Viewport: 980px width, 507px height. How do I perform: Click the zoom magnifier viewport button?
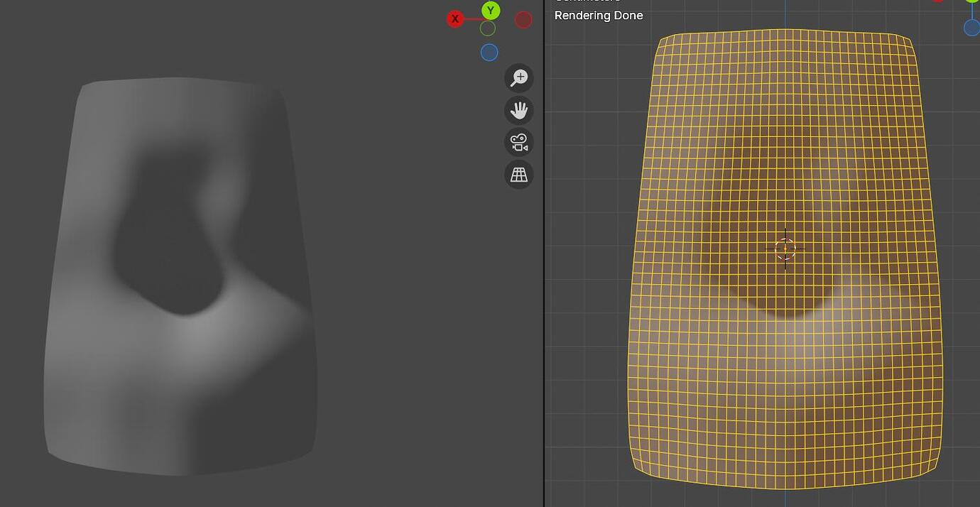coord(519,78)
